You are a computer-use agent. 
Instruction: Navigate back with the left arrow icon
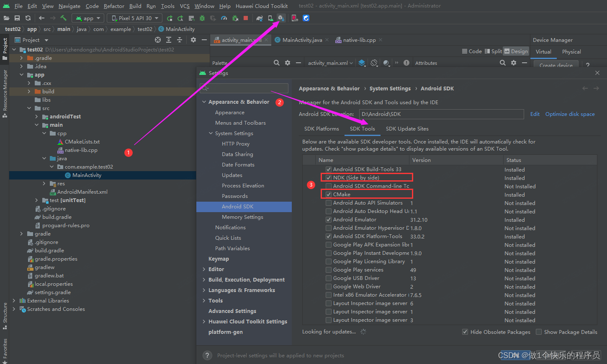41,18
